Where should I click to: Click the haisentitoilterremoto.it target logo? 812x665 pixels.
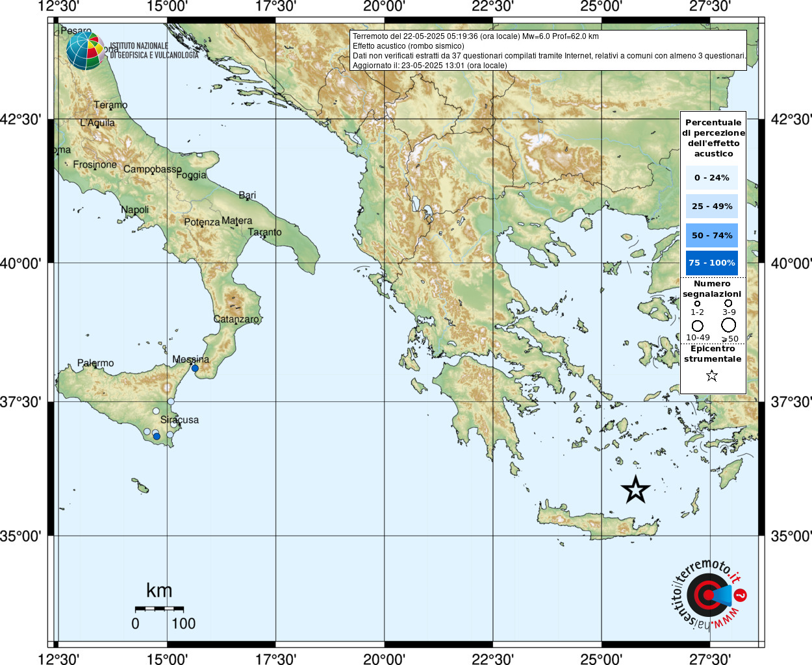[x=708, y=594]
